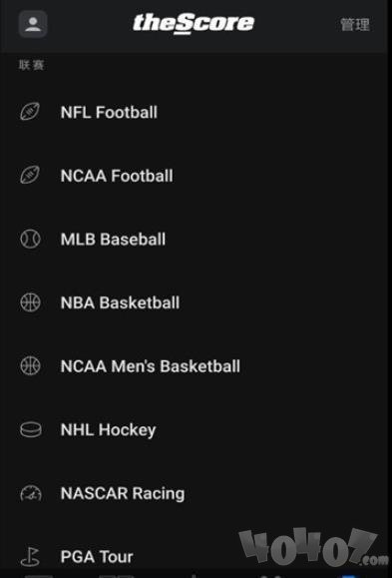Select the MLB baseball icon
This screenshot has width=392, height=578.
pos(30,239)
